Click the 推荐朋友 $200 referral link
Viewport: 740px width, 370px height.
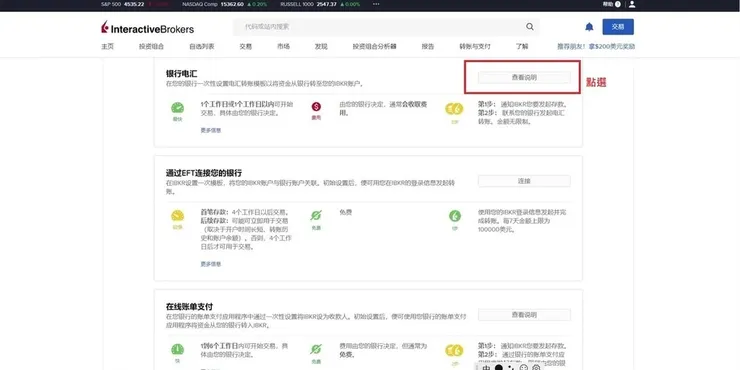(596, 47)
